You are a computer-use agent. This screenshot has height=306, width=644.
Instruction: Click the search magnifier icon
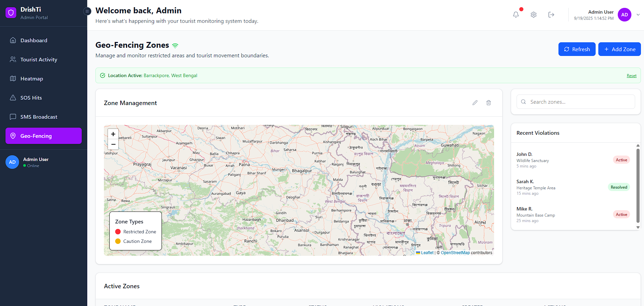tap(523, 102)
